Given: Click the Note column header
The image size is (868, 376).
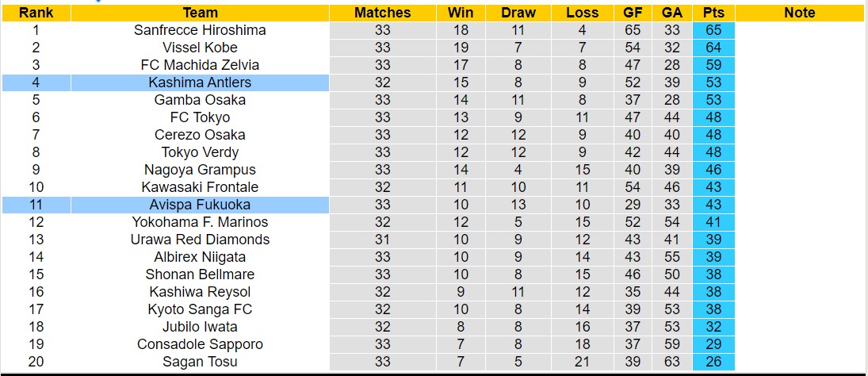Looking at the screenshot, I should pos(799,13).
